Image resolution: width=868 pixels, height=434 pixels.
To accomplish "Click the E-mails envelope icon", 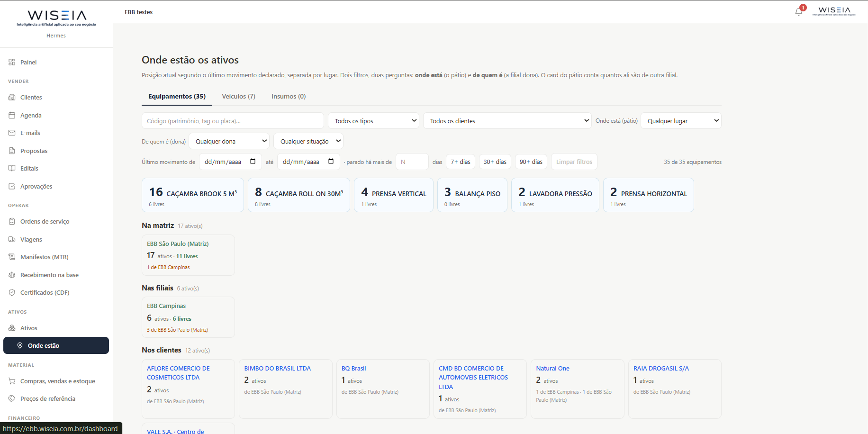I will [12, 133].
